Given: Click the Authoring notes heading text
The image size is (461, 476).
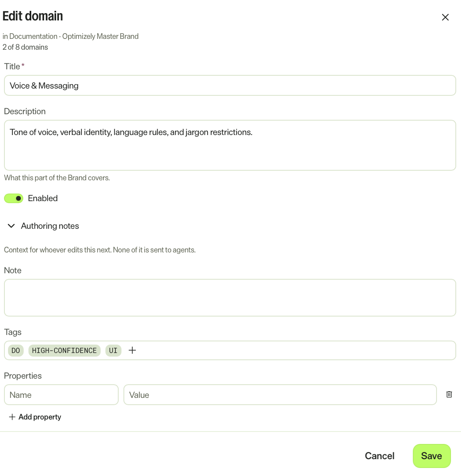Looking at the screenshot, I should (x=50, y=226).
